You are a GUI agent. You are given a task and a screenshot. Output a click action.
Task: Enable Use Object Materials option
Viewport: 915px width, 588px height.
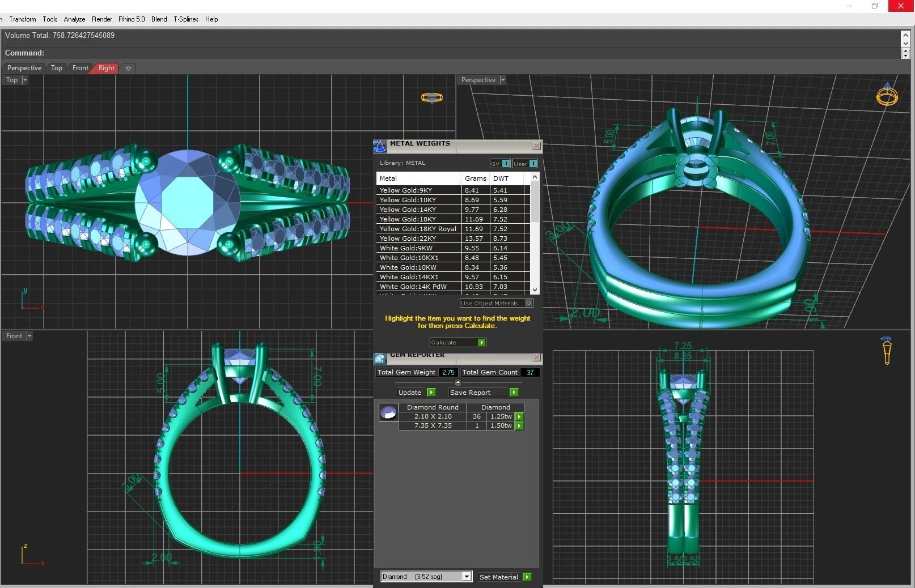528,303
